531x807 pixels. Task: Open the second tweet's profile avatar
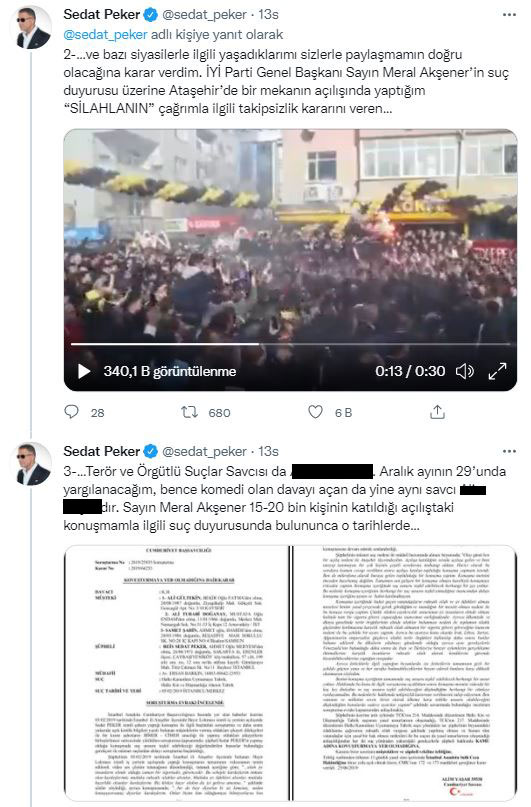tap(31, 464)
